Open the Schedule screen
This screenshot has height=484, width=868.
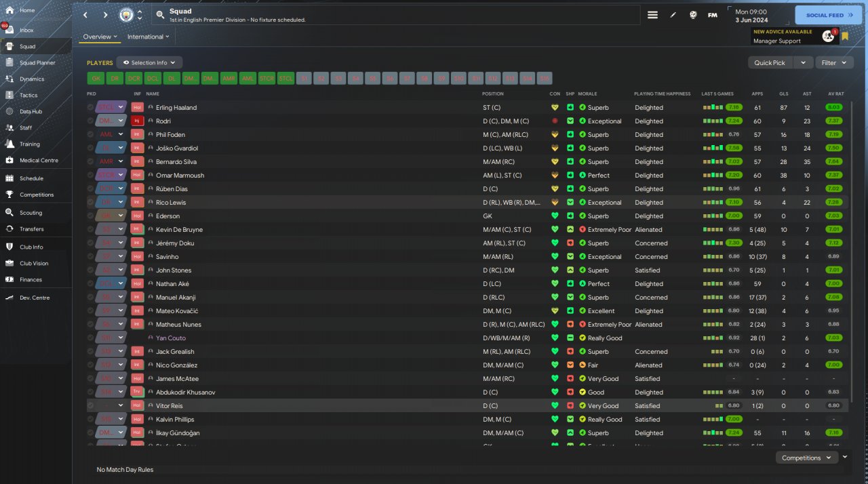(31, 178)
